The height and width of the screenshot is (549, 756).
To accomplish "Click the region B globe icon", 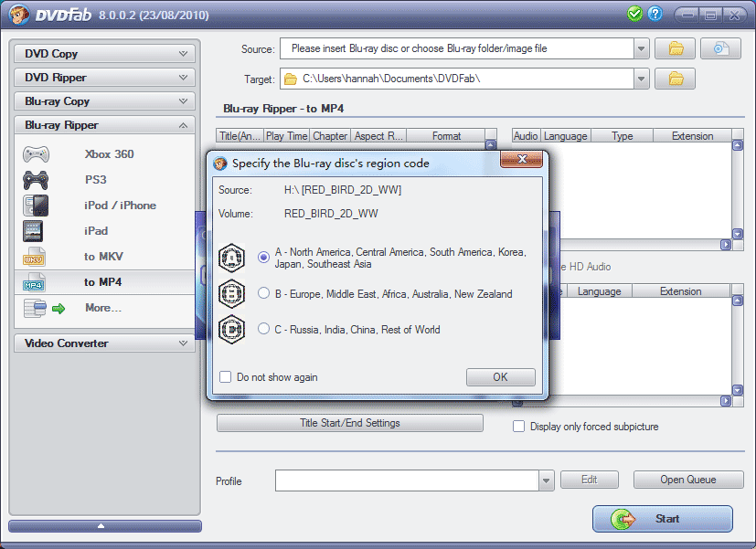I will 232,294.
